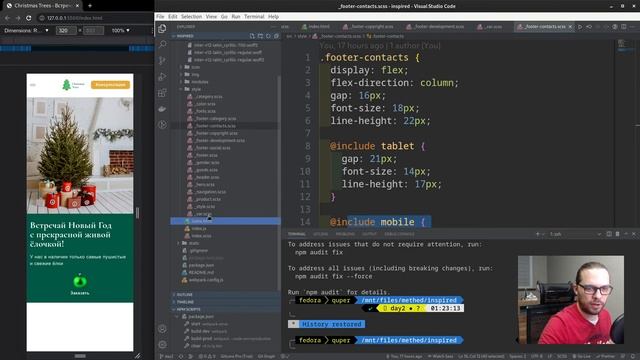Expand the modules folder in Explorer
The image size is (640, 360).
(x=194, y=82)
